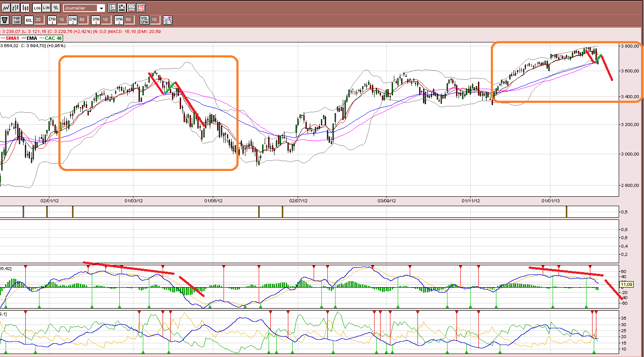Click the 2 800,00 price axis label
The height and width of the screenshot is (357, 644).
631,185
